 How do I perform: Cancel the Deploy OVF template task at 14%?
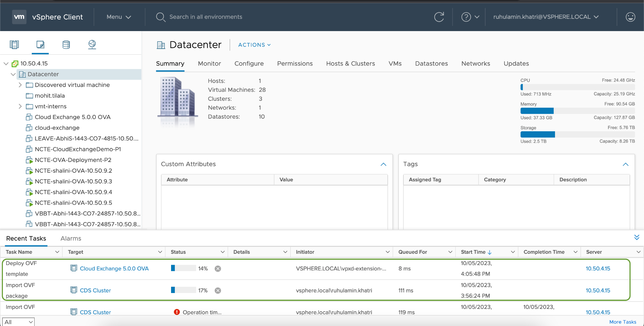[218, 269]
